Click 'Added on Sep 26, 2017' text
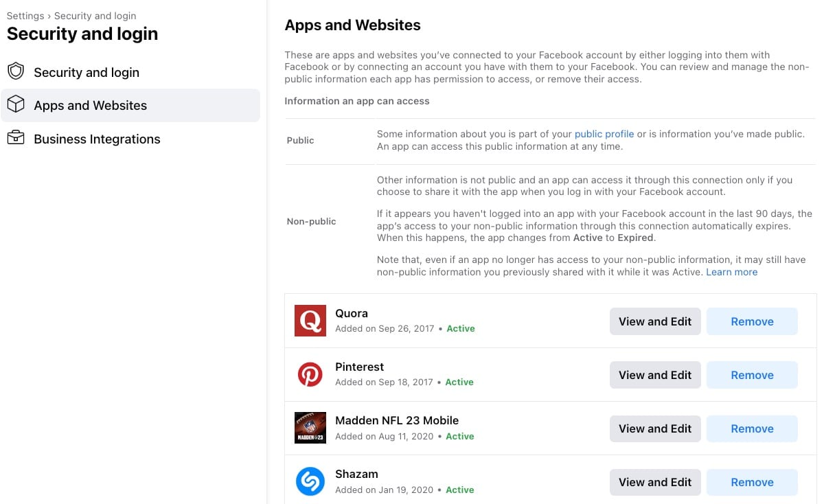The height and width of the screenshot is (504, 824). [x=385, y=329]
